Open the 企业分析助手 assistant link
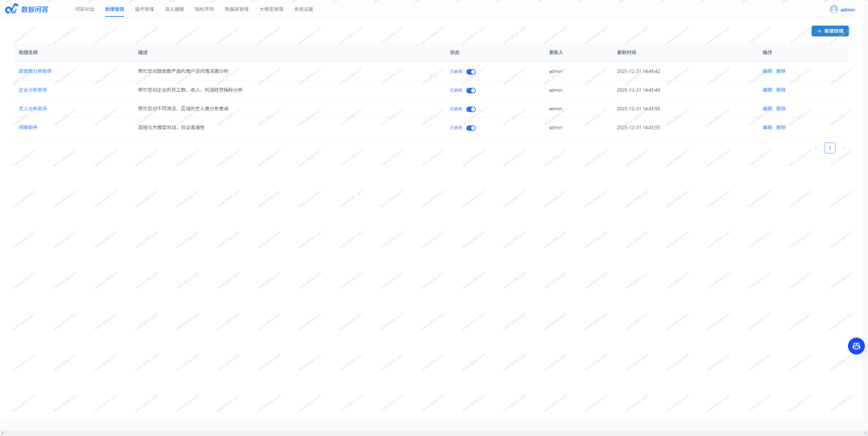Screen dimensions: 868x436 coord(33,90)
